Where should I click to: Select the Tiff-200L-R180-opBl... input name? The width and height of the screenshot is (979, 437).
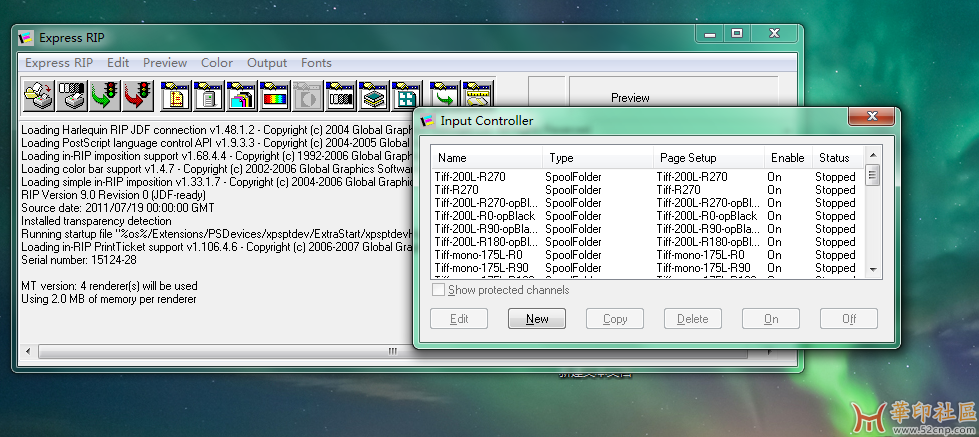(486, 242)
